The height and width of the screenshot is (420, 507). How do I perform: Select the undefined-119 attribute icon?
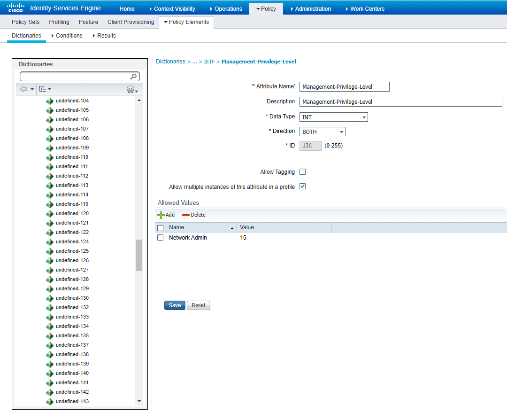[x=50, y=204]
